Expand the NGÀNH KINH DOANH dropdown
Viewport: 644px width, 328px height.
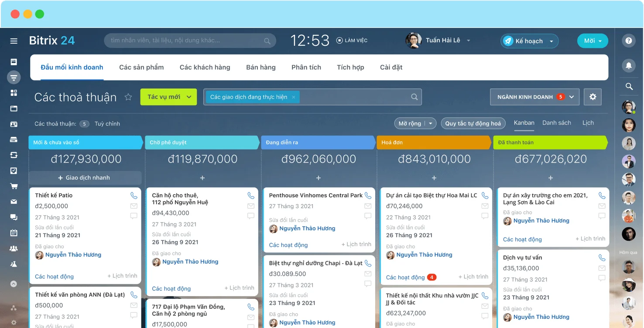572,97
